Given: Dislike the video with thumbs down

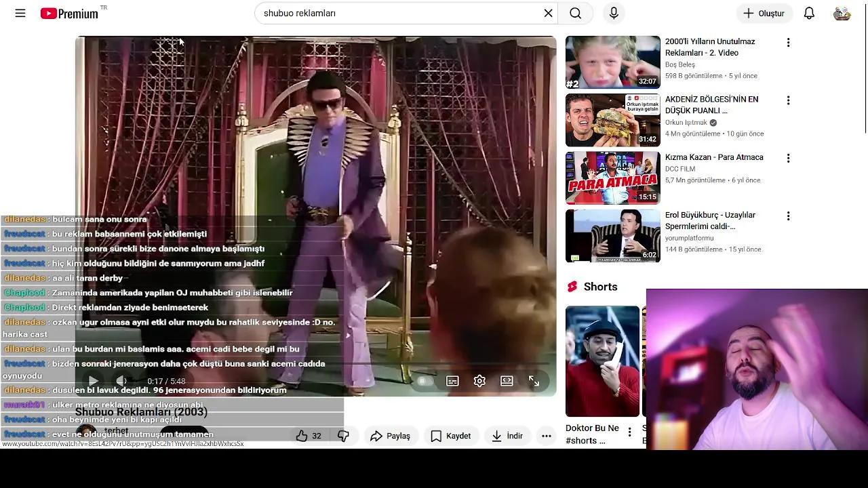Looking at the screenshot, I should (343, 436).
